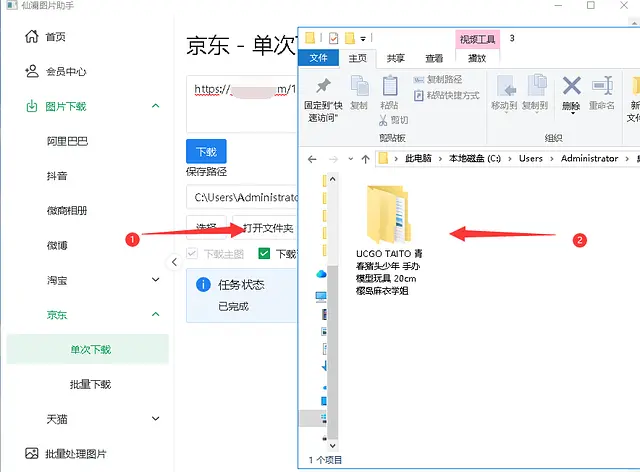Open 单次下载 under 京东

87,350
